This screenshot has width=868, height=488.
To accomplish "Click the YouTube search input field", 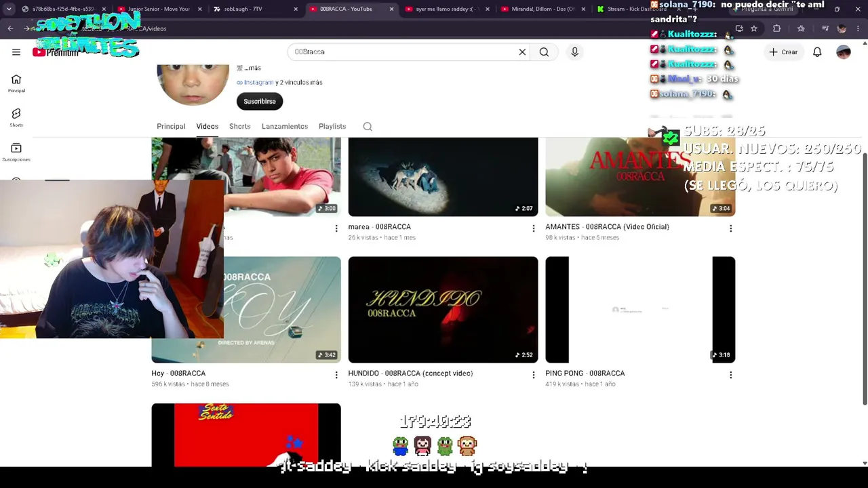I will 403,52.
